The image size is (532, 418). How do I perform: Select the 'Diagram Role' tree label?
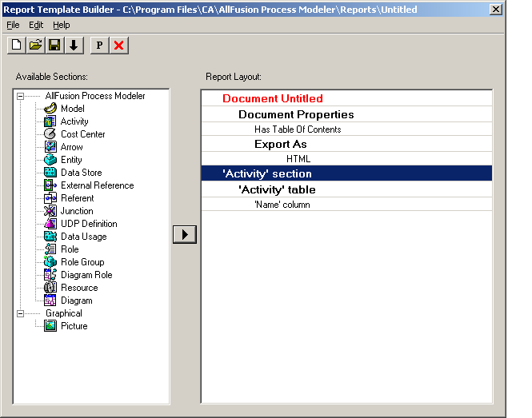coord(86,275)
